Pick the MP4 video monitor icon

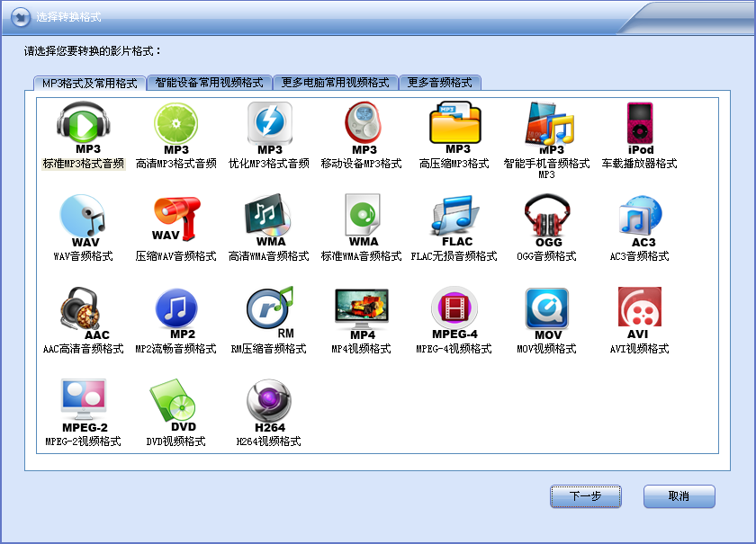point(362,314)
